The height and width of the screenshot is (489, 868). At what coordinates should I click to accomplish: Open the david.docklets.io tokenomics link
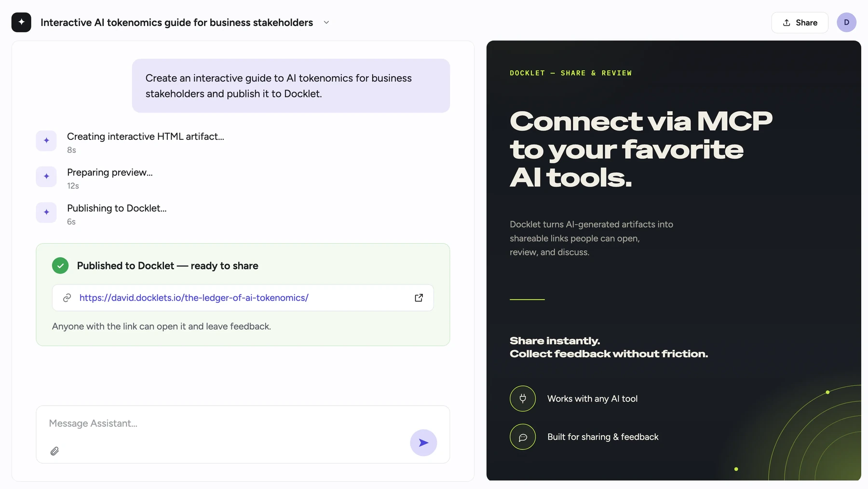194,298
